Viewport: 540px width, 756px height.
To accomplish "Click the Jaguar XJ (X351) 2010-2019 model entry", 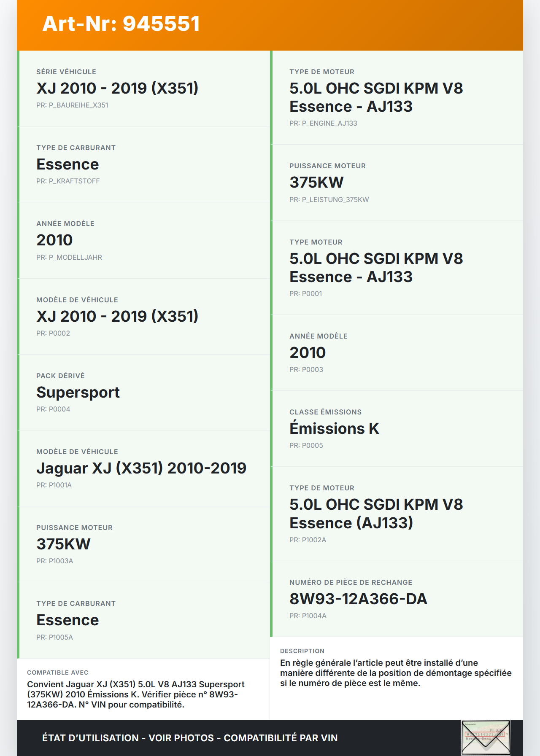I will coord(141,468).
